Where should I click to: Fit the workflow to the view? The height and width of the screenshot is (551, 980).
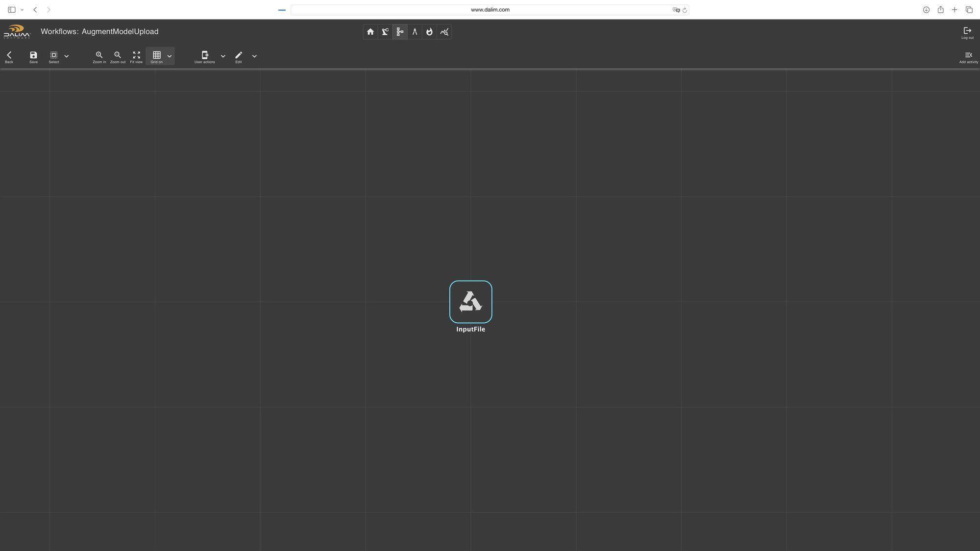[x=136, y=55]
